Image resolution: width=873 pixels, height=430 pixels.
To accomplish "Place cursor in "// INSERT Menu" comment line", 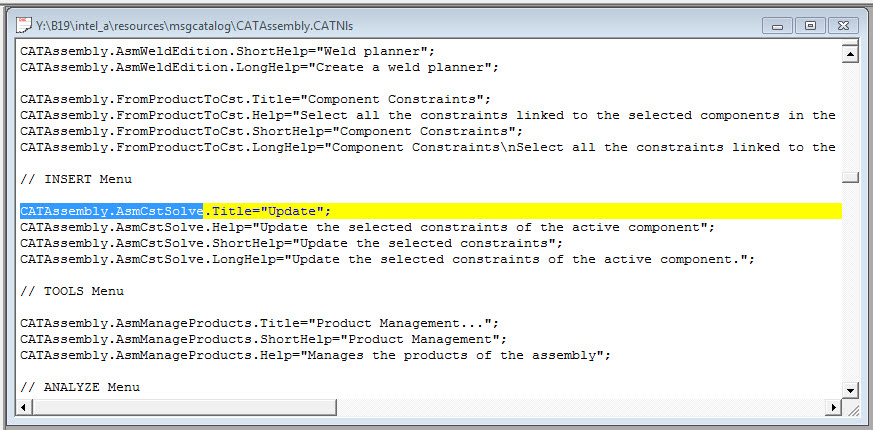I will tap(76, 179).
